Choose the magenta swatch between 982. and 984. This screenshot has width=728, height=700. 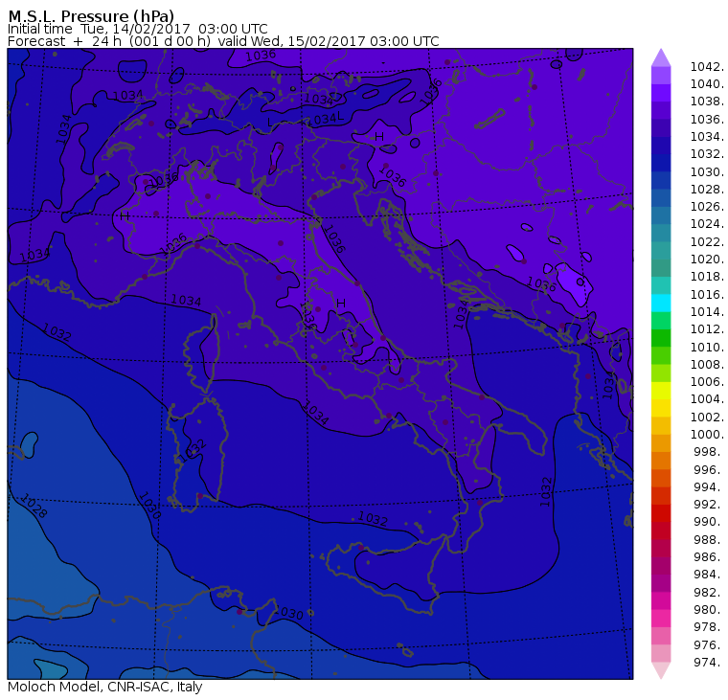(x=661, y=583)
